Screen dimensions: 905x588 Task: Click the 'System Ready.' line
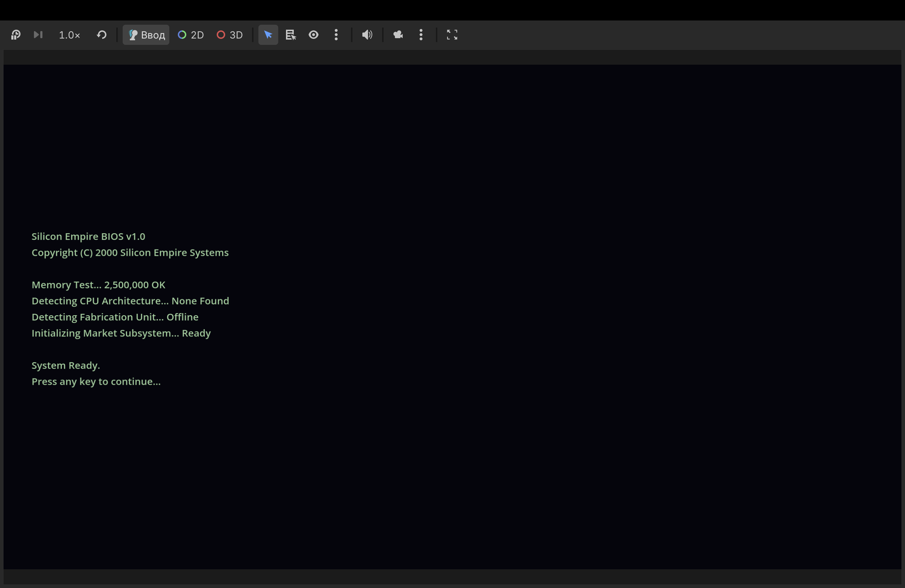coord(65,365)
